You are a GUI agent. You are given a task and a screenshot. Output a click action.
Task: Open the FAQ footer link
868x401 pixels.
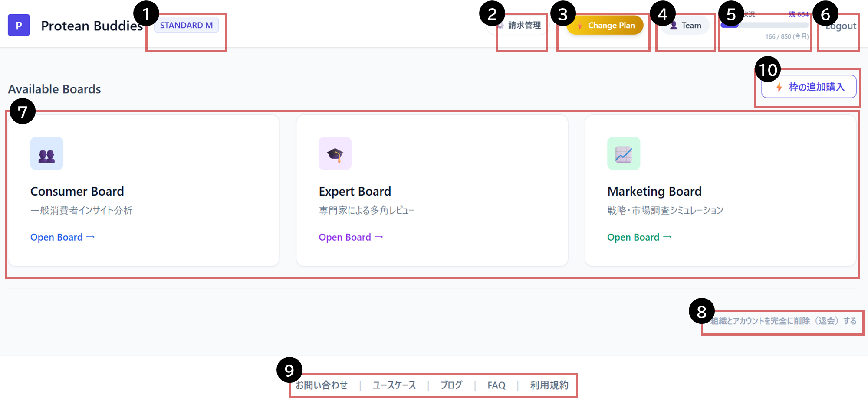pyautogui.click(x=496, y=385)
